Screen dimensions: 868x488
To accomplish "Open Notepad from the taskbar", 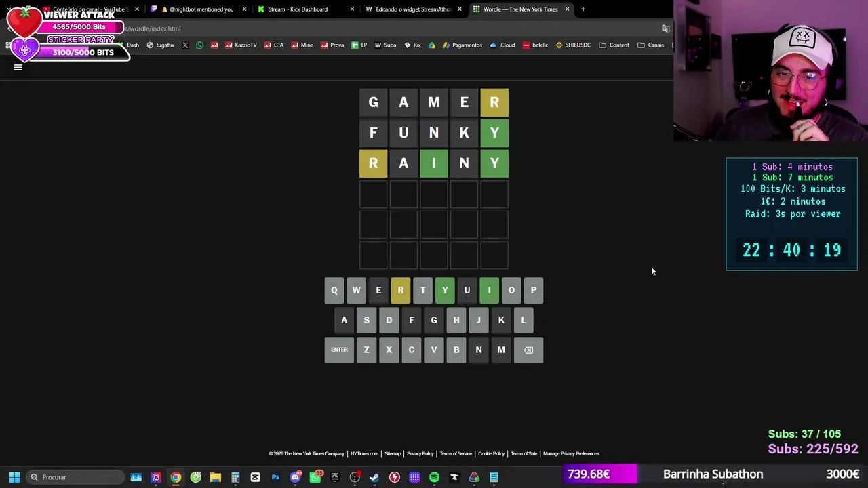I will tap(494, 477).
